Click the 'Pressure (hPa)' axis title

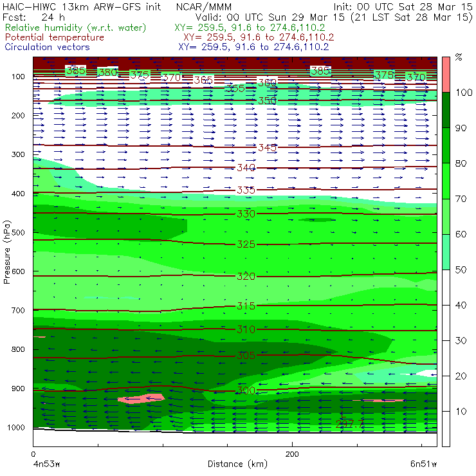pos(6,252)
